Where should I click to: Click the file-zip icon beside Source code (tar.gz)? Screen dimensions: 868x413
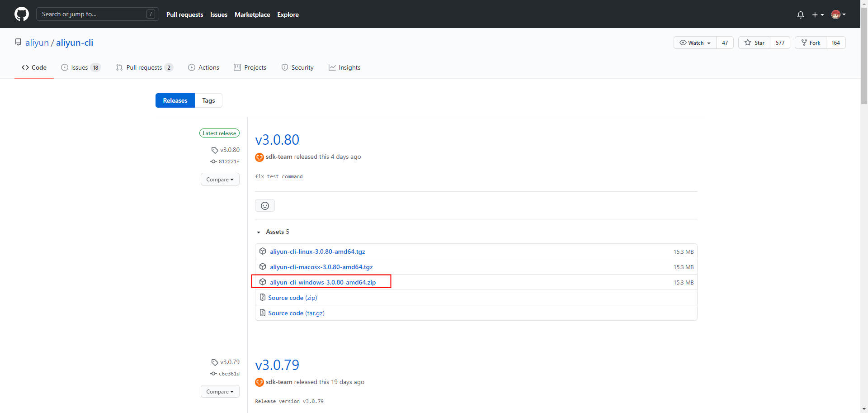263,313
